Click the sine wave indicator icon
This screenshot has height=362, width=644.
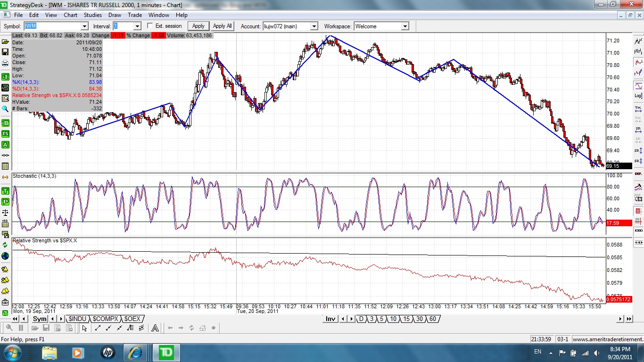coord(639,86)
